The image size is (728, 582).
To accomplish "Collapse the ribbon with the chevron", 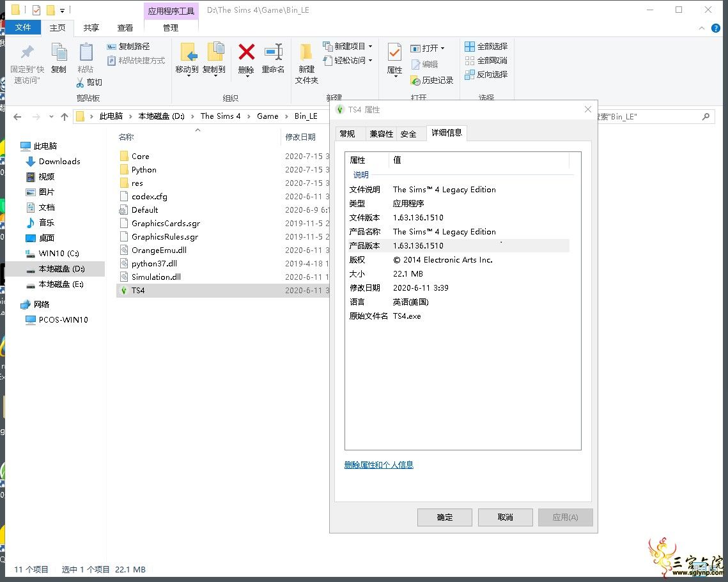I will [x=702, y=28].
